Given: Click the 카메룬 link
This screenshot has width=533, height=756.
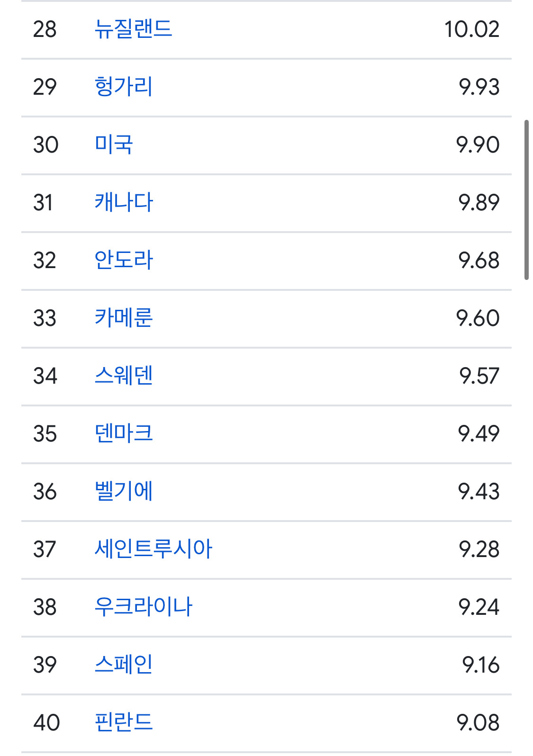Looking at the screenshot, I should [124, 318].
